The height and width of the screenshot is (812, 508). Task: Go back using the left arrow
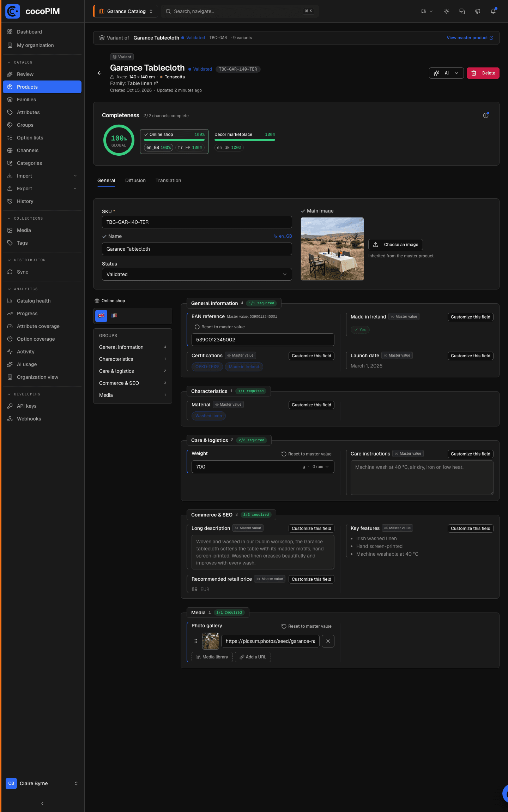(99, 73)
